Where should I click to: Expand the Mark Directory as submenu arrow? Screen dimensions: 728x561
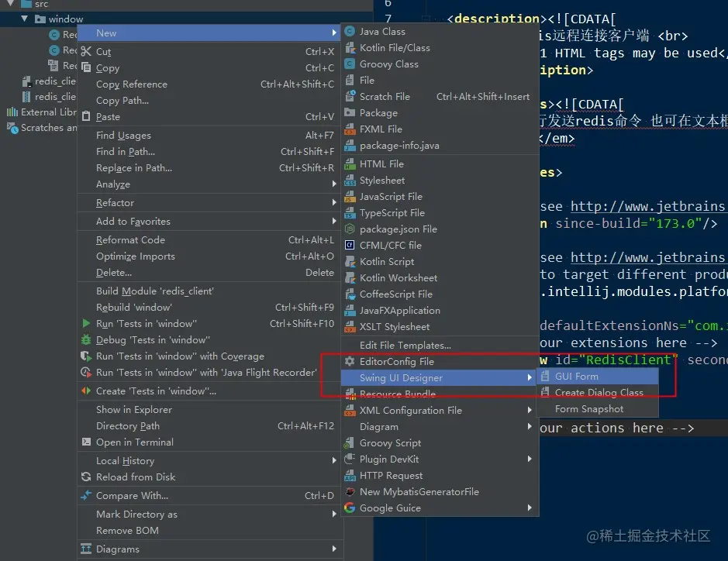(x=334, y=515)
